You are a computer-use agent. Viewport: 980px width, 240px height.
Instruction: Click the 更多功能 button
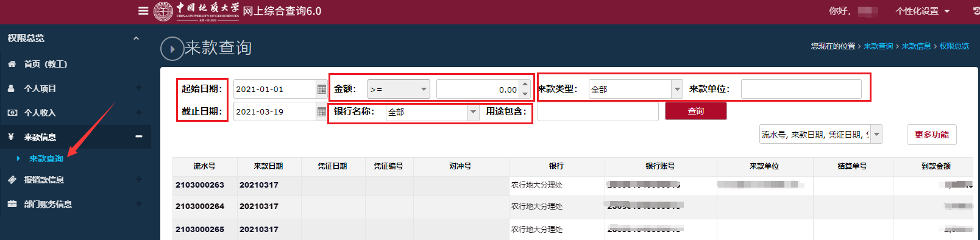[x=932, y=135]
